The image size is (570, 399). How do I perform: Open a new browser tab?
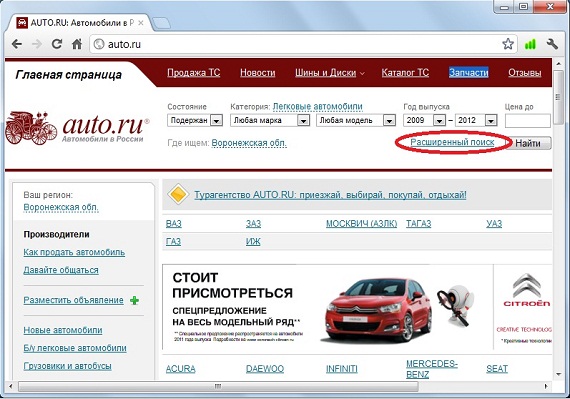161,23
